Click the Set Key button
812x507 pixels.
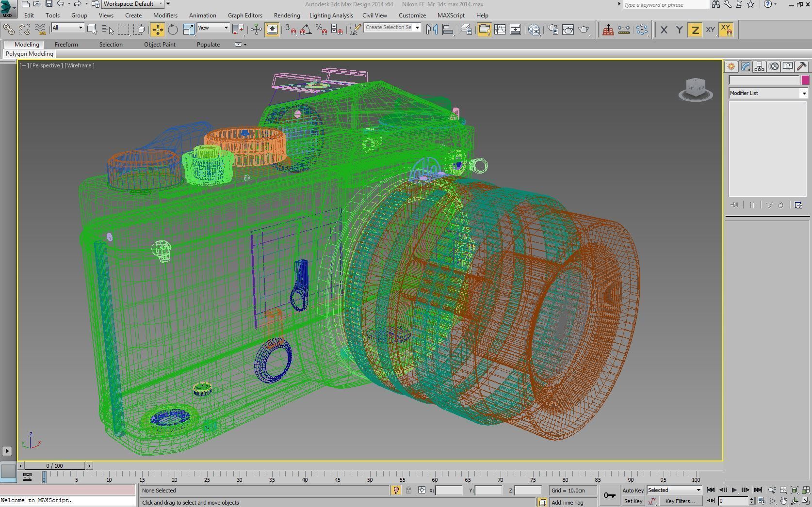633,501
